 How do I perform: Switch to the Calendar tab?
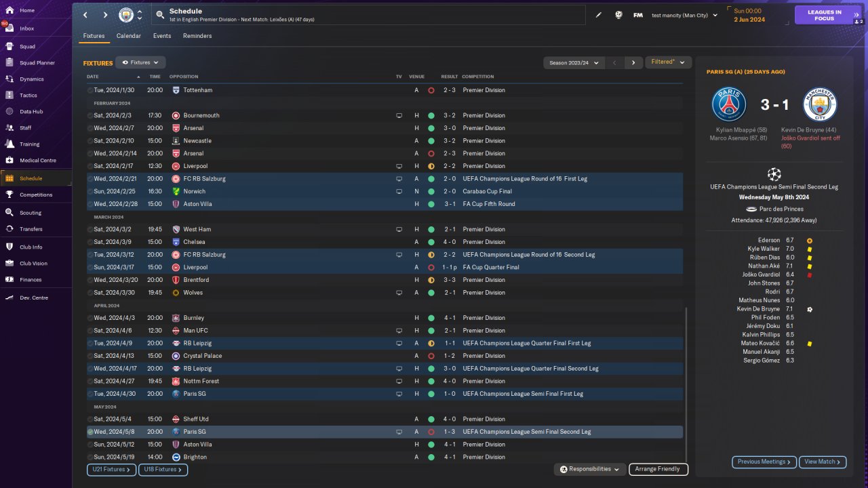pos(129,36)
